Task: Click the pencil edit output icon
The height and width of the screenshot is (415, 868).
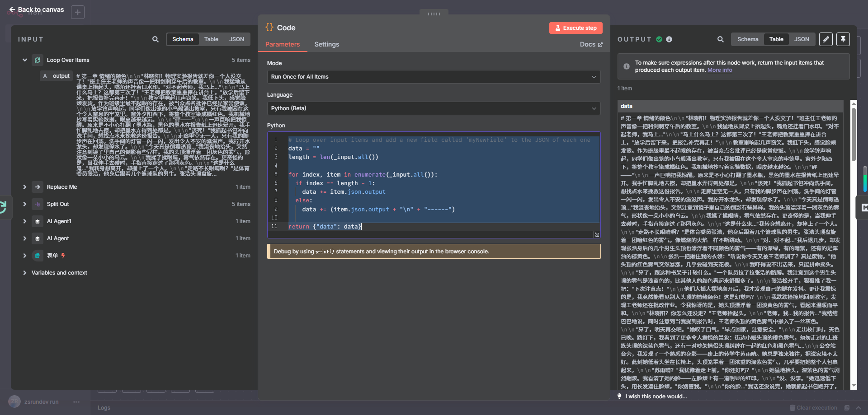Action: pyautogui.click(x=826, y=39)
